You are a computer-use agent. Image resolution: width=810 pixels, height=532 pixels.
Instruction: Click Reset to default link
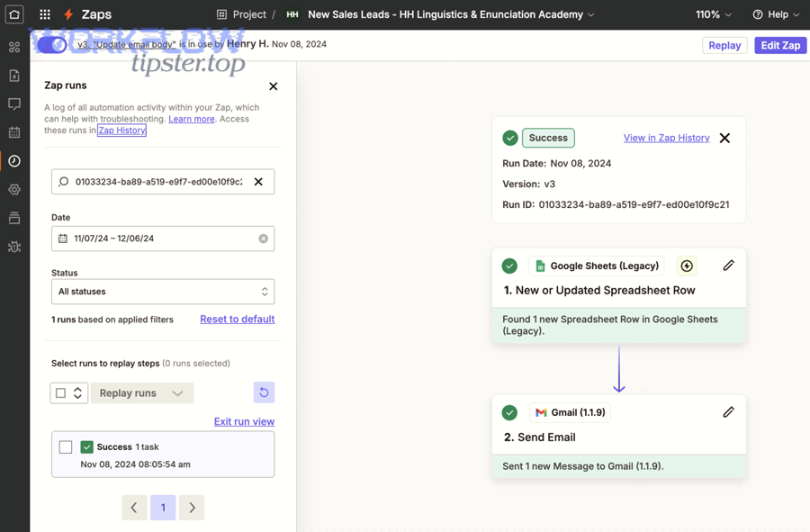[x=237, y=320]
